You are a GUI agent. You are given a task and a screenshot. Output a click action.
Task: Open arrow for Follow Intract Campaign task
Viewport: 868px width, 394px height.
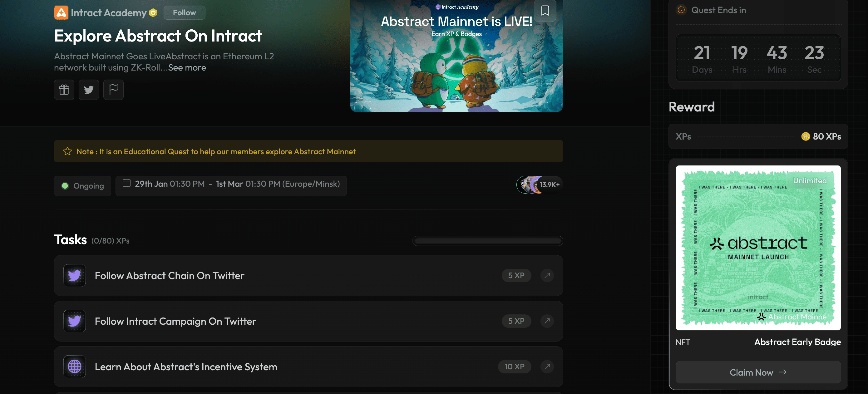pyautogui.click(x=547, y=321)
